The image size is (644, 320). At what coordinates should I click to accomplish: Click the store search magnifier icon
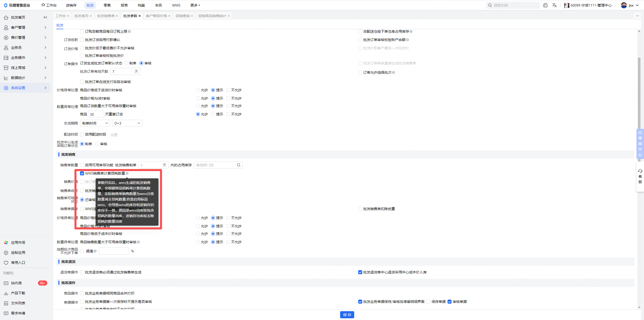pyautogui.click(x=238, y=165)
